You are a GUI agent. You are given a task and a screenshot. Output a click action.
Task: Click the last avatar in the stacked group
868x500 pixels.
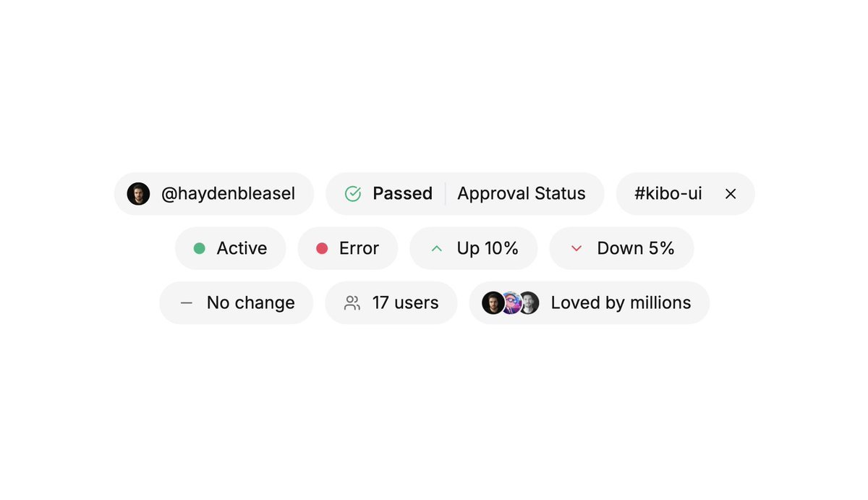coord(530,302)
